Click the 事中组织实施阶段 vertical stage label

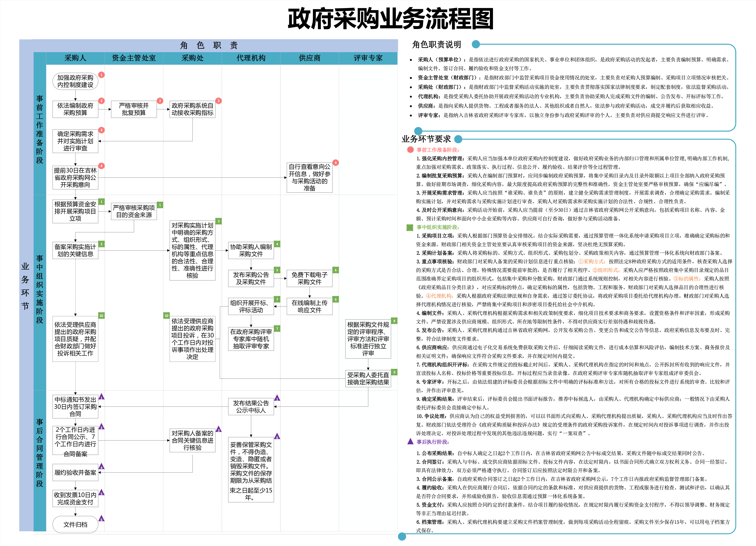(40, 289)
